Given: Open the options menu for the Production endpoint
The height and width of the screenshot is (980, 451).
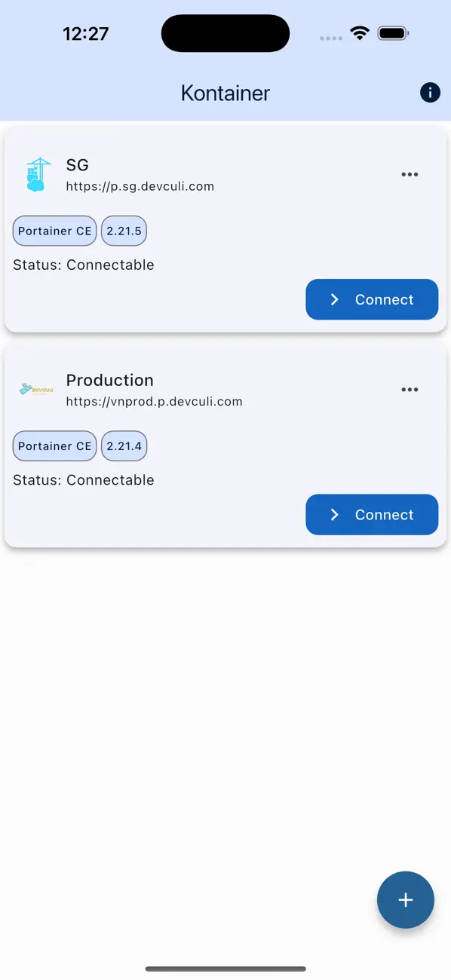Looking at the screenshot, I should pyautogui.click(x=410, y=389).
